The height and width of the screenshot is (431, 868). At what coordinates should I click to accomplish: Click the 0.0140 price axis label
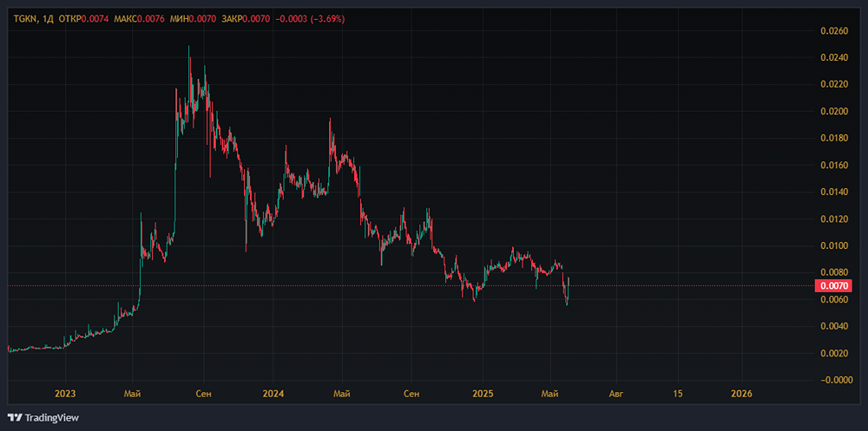833,192
